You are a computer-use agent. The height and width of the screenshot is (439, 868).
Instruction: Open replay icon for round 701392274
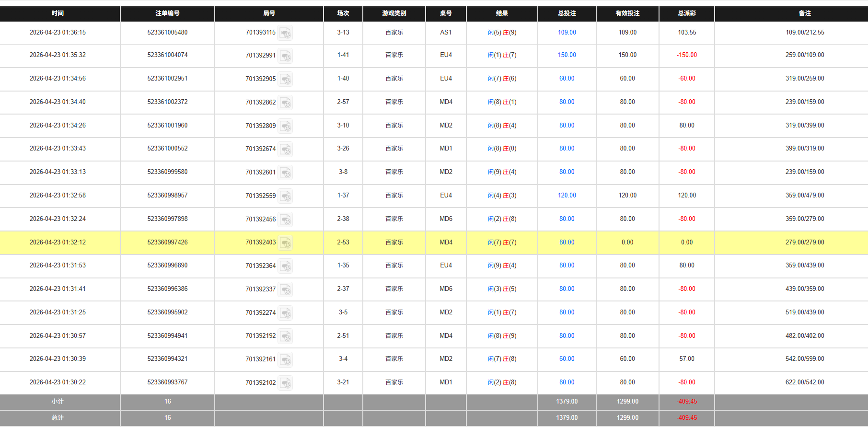(x=285, y=313)
